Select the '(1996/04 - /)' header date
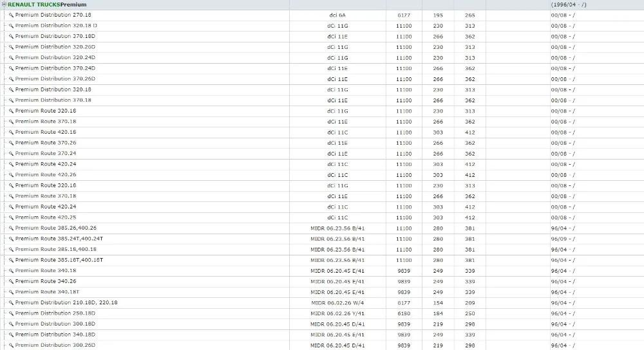 pos(569,5)
